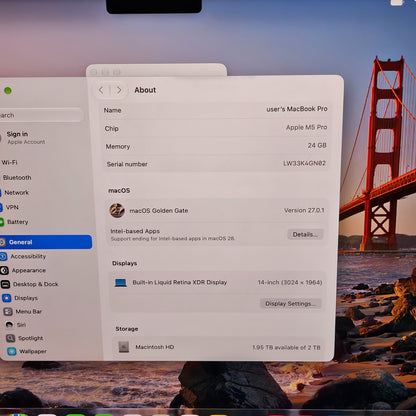This screenshot has height=416, width=416.
Task: Sign in to Apple Account
Action: point(25,137)
